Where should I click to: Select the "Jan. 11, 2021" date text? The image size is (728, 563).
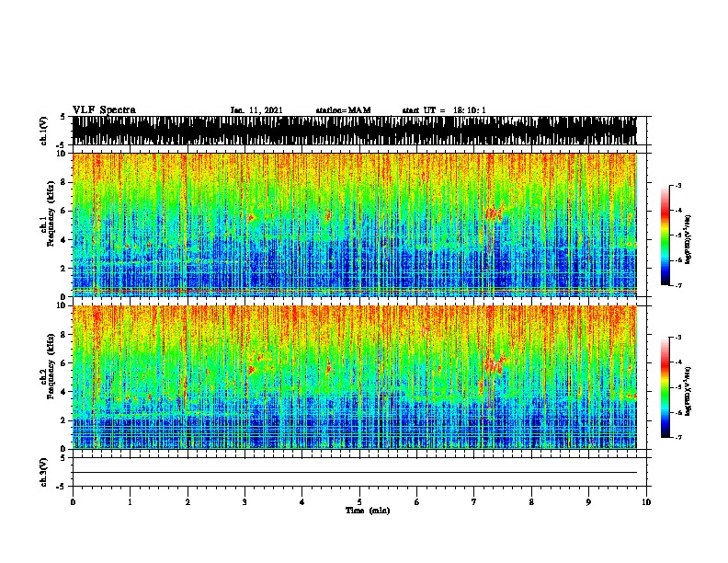(x=256, y=110)
